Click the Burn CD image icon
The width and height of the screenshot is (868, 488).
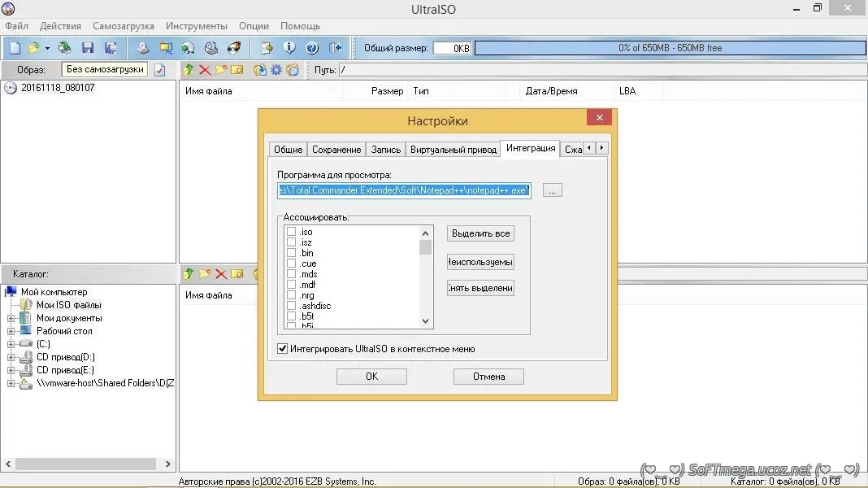(234, 48)
